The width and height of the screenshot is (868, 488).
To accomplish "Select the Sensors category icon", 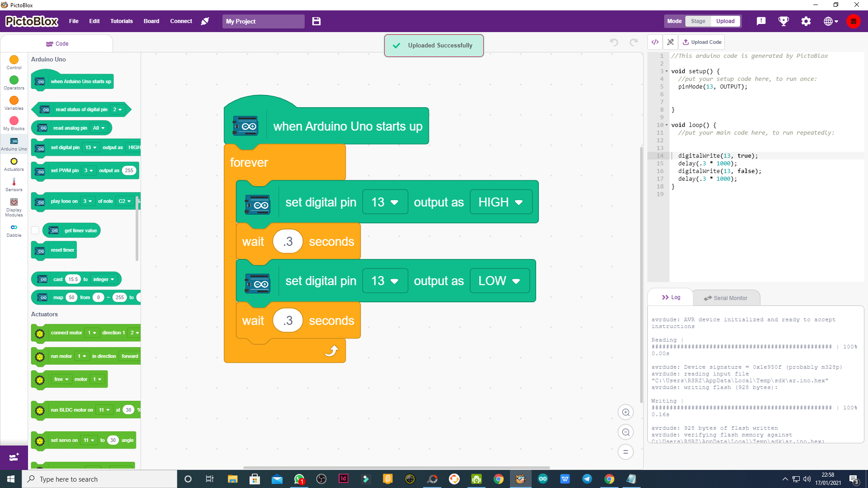I will 14,182.
